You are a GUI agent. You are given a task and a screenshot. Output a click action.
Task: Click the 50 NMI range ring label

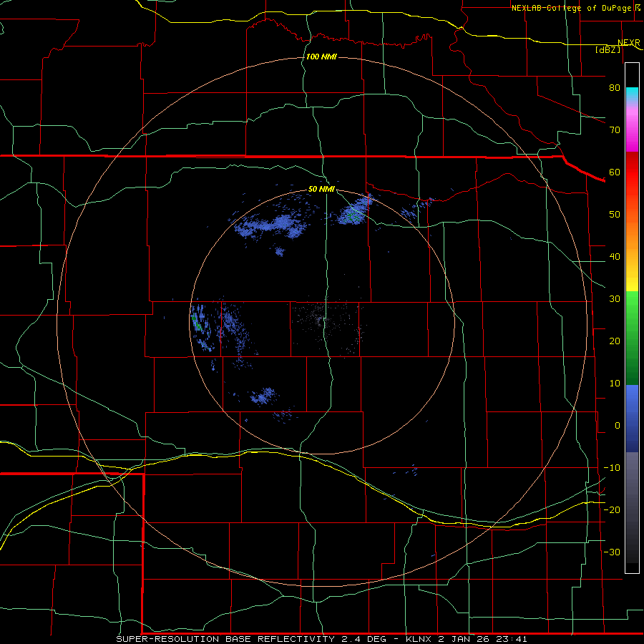click(321, 190)
